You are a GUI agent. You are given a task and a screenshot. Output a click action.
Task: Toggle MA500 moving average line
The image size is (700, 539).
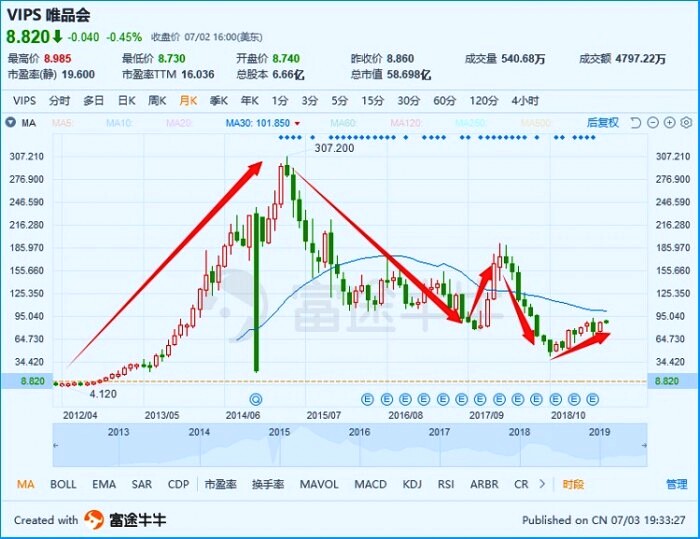[536, 123]
